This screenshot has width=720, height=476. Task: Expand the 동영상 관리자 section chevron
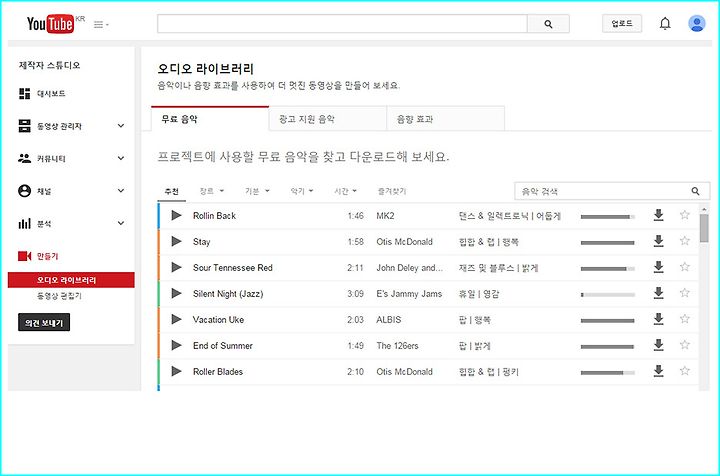121,126
